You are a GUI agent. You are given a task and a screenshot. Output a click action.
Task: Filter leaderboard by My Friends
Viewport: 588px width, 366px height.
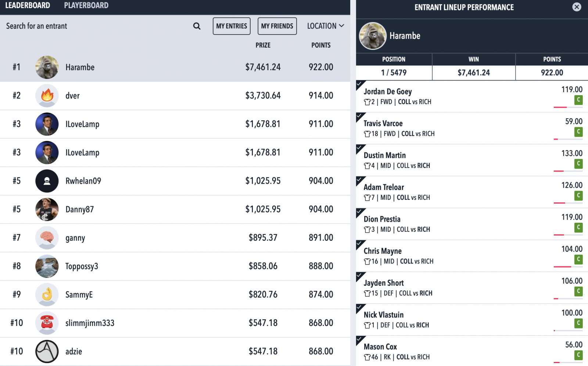coord(277,26)
